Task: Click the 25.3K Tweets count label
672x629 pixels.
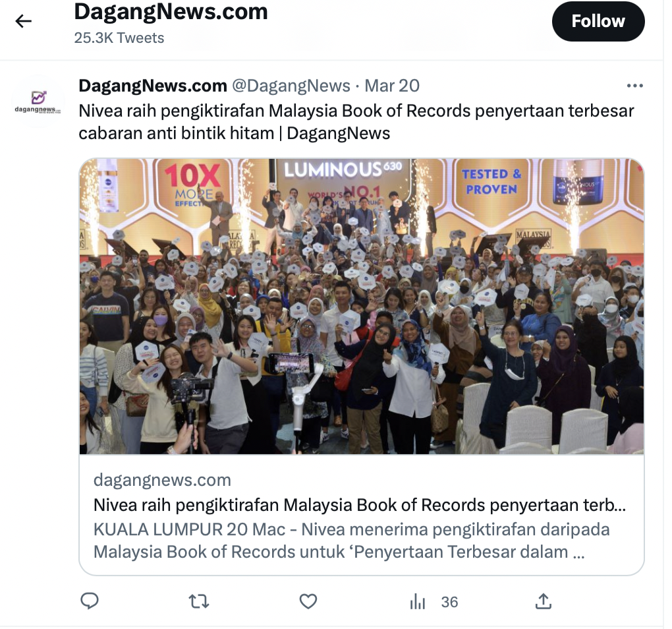Action: [119, 38]
